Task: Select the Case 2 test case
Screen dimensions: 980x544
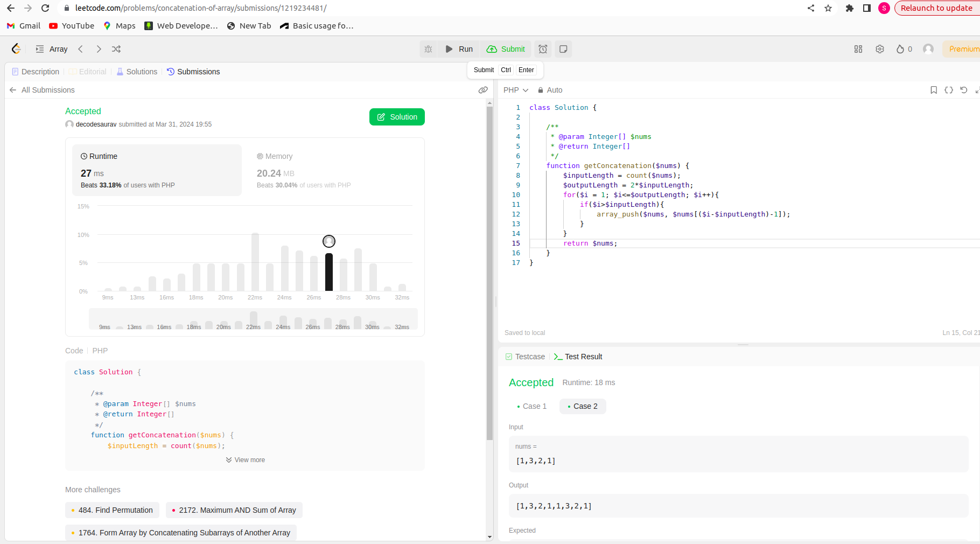Action: tap(583, 406)
